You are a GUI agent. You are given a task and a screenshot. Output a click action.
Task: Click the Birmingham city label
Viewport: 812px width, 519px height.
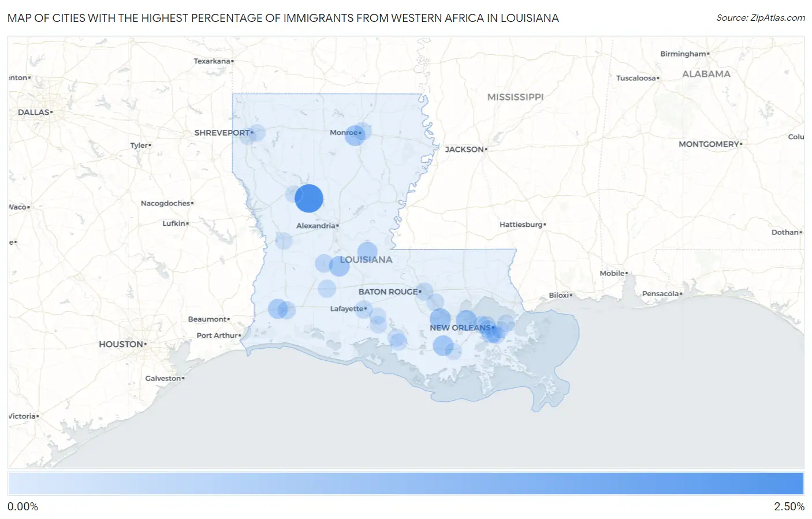click(683, 54)
